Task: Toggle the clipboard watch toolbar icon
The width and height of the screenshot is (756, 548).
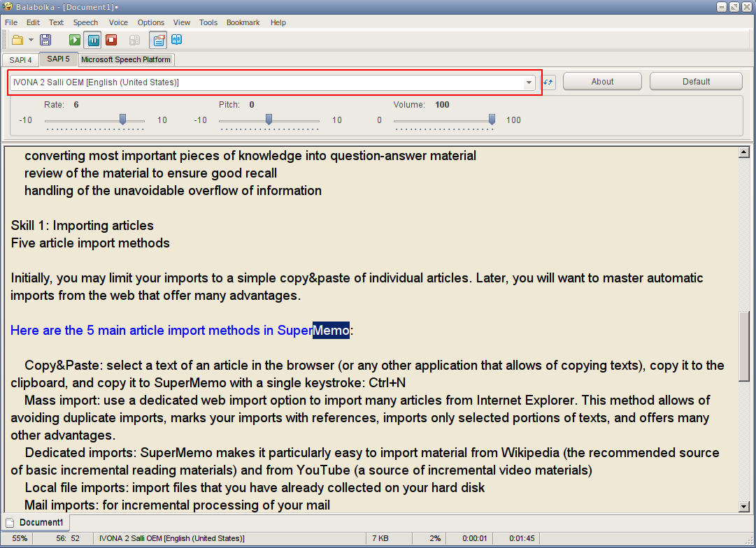Action: [159, 40]
